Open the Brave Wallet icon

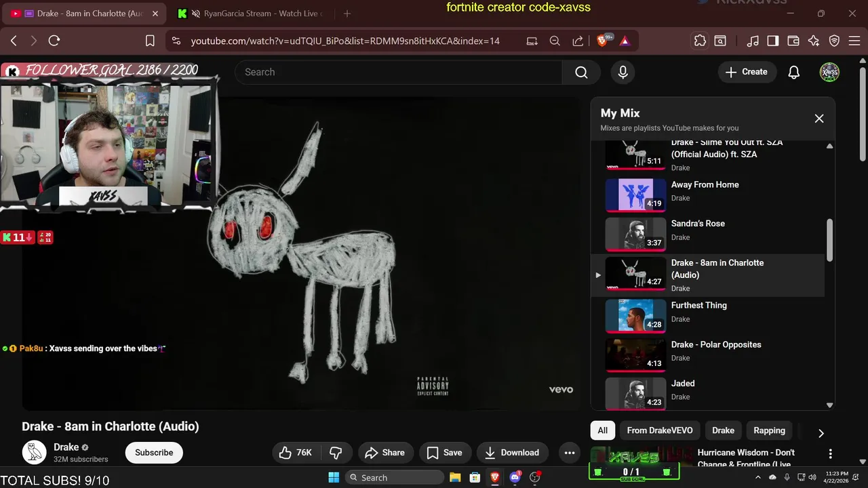pyautogui.click(x=793, y=41)
